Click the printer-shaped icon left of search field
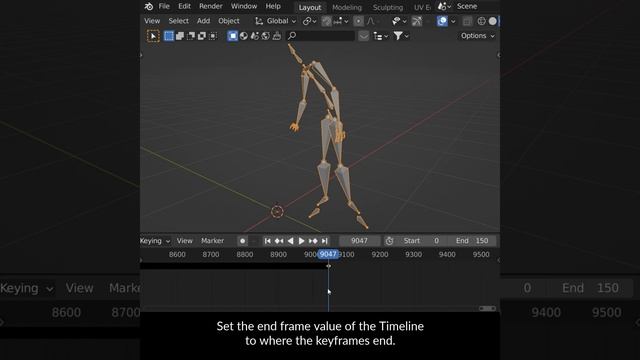 pos(277,36)
